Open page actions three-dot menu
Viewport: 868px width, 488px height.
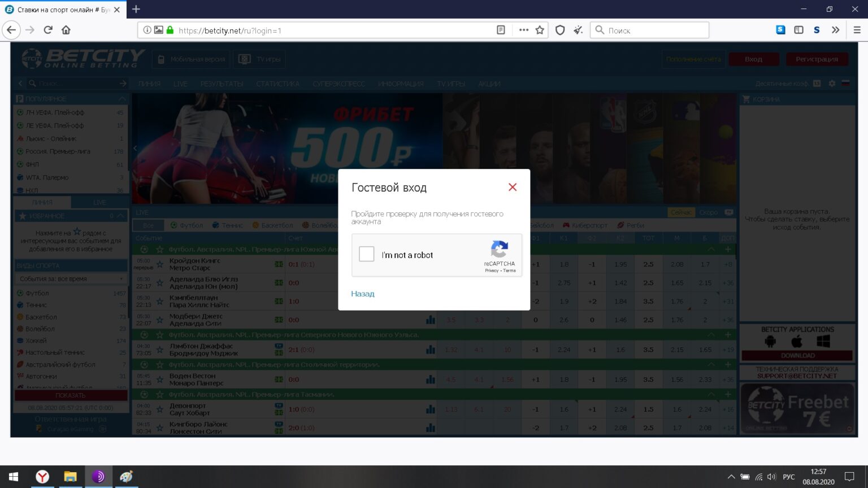coord(524,30)
